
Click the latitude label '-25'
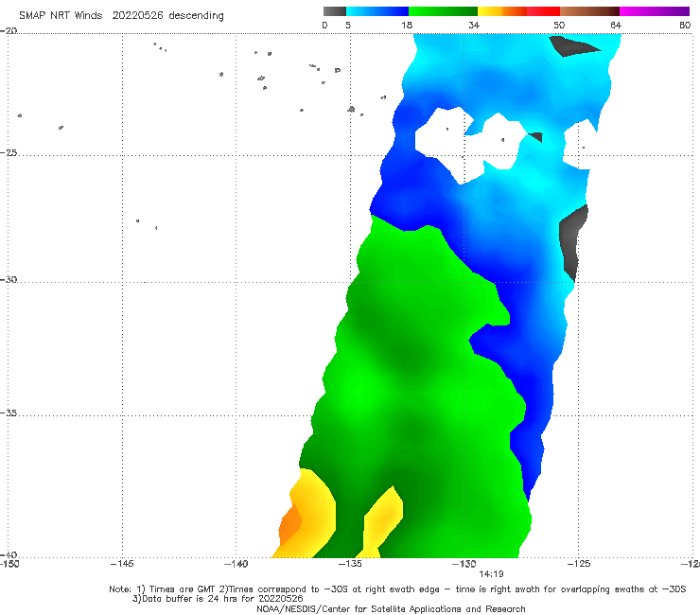[x=9, y=152]
